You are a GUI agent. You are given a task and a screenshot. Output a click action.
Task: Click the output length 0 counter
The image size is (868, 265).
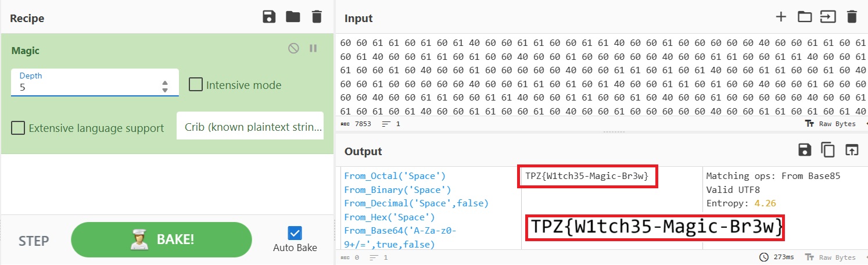click(x=350, y=257)
